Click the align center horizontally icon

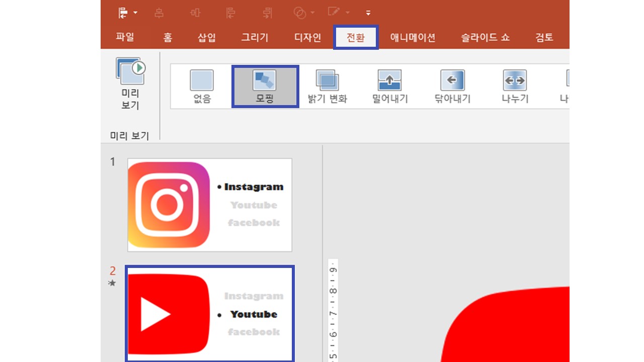(x=159, y=13)
